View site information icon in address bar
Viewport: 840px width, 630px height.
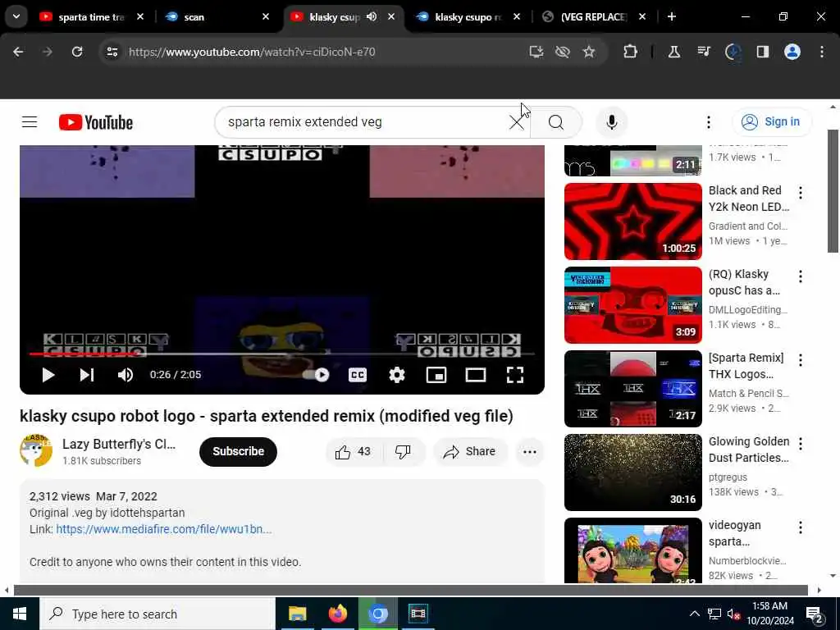point(112,52)
